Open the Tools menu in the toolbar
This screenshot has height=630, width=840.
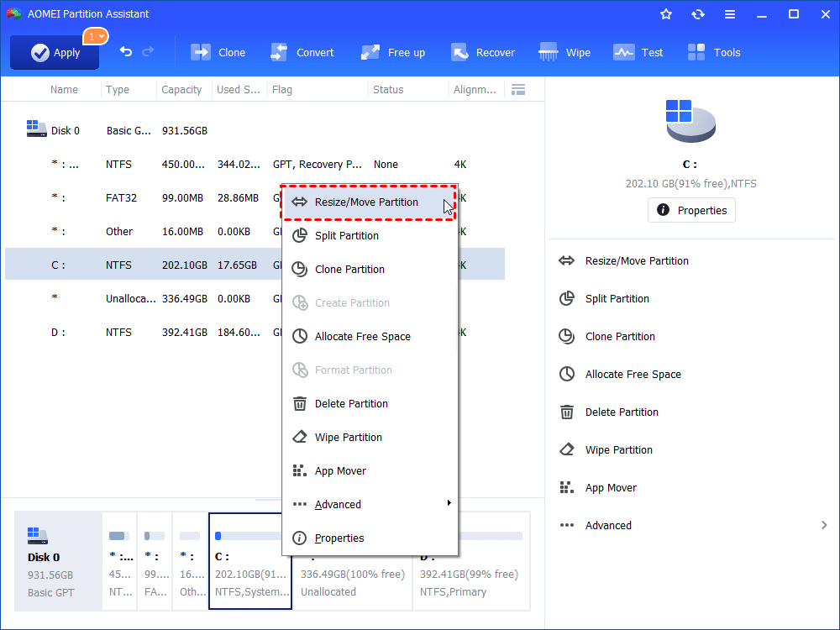click(713, 52)
